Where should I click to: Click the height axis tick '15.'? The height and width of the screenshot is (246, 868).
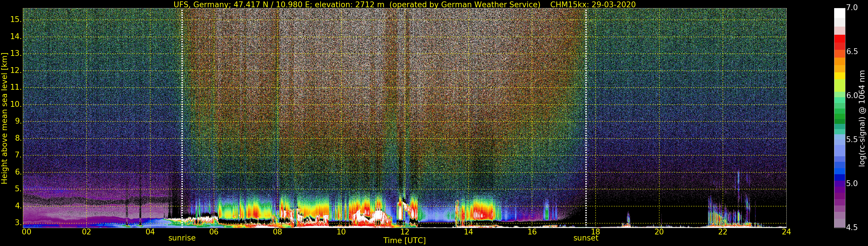pyautogui.click(x=16, y=20)
